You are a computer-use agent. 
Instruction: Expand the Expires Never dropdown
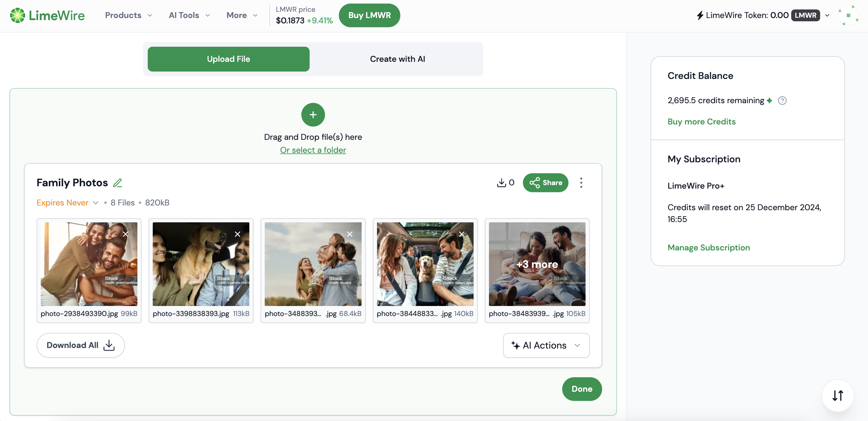point(96,203)
